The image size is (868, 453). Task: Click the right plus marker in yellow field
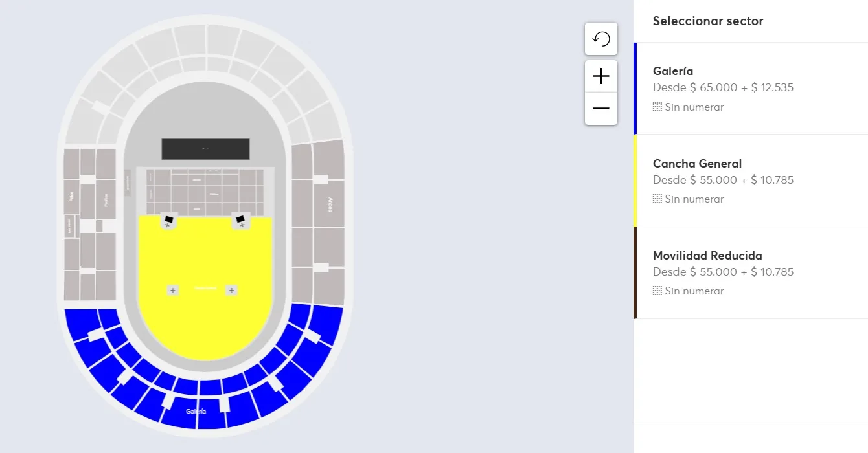(231, 291)
